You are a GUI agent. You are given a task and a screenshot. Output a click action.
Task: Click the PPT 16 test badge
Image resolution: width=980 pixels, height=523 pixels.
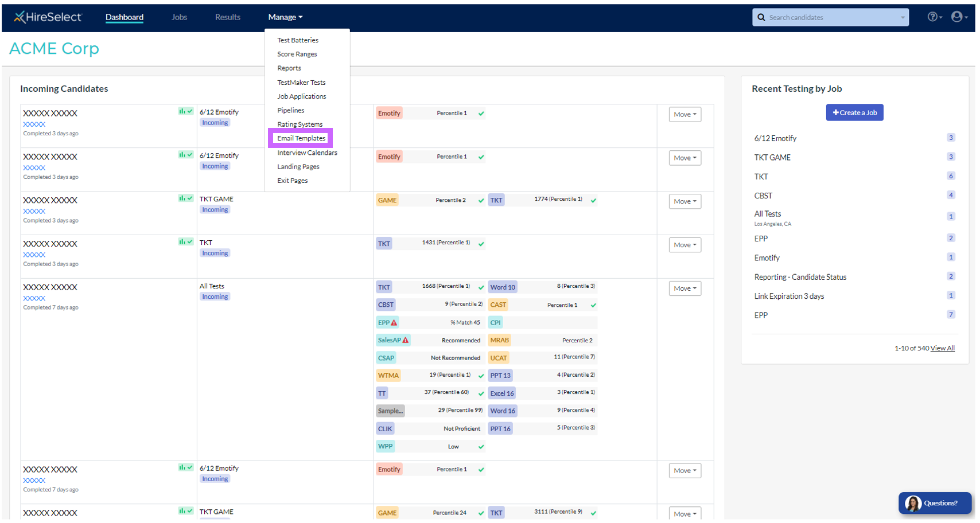(500, 428)
